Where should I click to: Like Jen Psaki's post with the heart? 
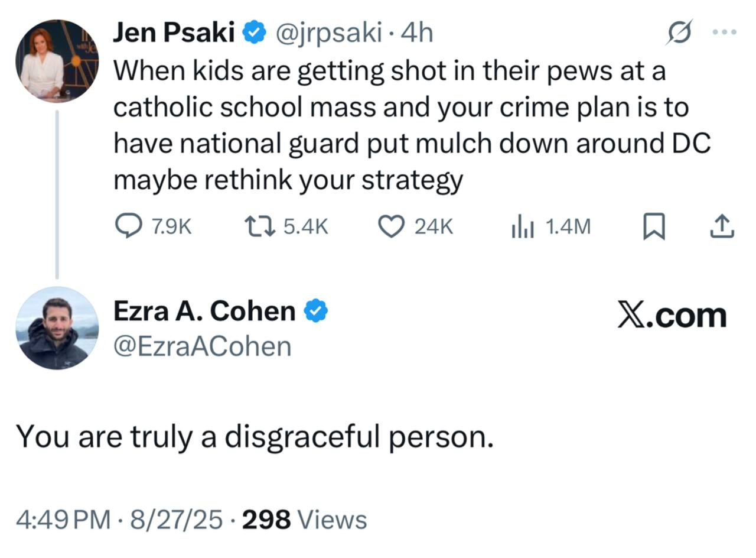tap(390, 226)
